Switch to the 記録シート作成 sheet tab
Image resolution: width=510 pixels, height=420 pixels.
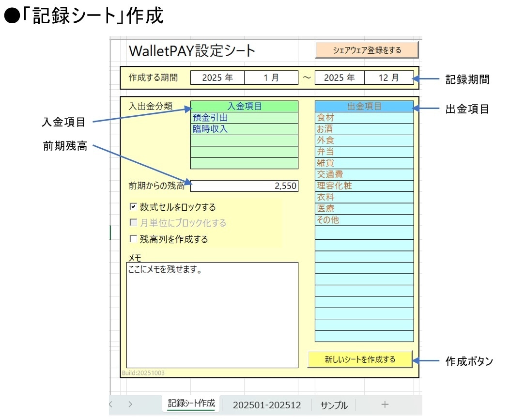tap(191, 404)
